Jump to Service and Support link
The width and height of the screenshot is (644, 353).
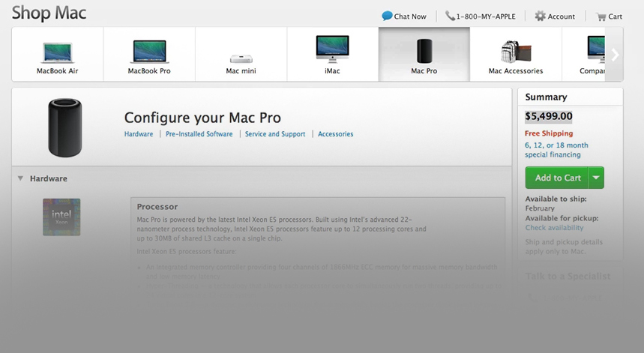(x=275, y=134)
